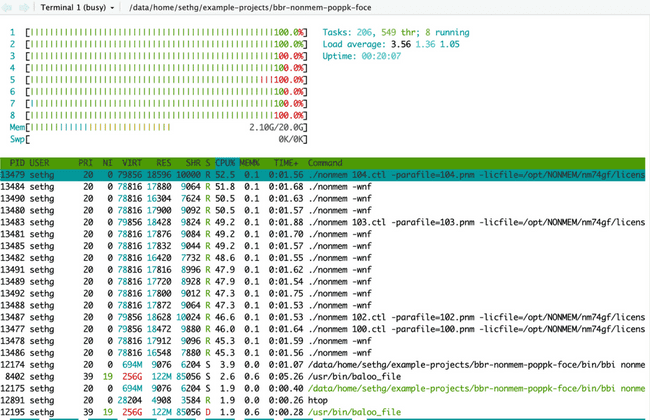
Task: Select the bbi process with PID 12174
Action: (323, 365)
